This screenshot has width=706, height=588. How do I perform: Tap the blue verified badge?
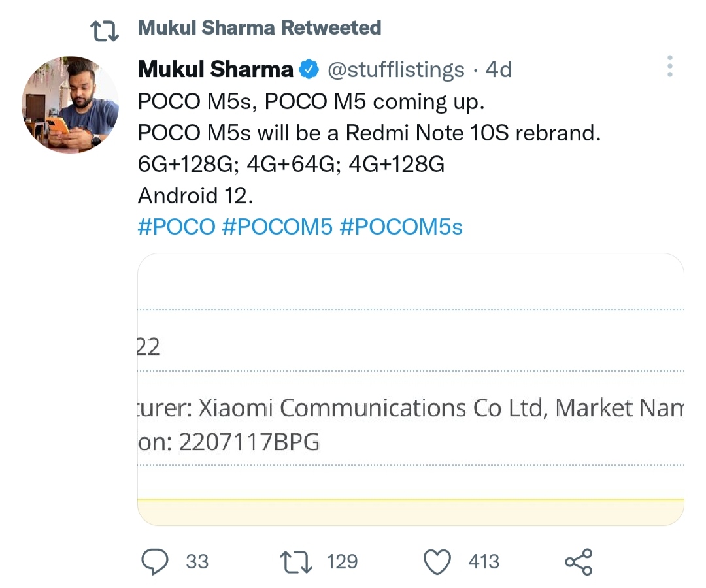(309, 69)
